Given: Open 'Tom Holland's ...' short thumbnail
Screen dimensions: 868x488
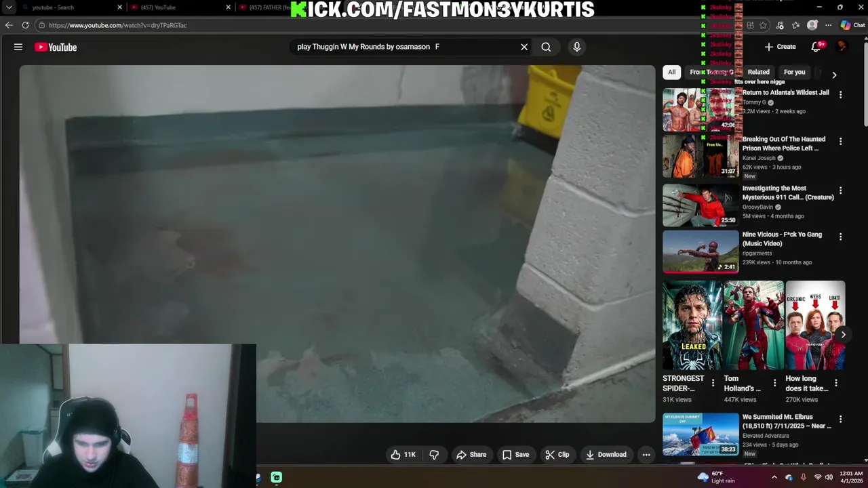Looking at the screenshot, I should pyautogui.click(x=753, y=325).
